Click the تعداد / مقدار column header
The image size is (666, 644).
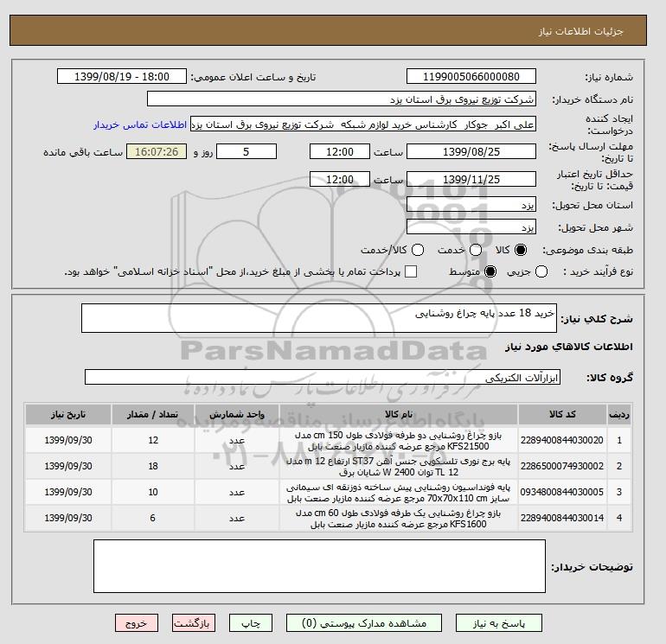(153, 414)
